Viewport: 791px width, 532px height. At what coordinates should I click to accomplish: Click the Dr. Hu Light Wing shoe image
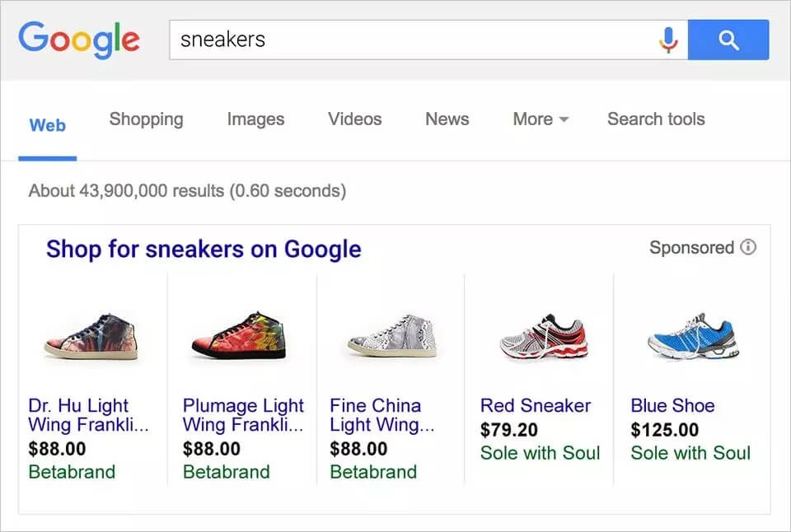point(92,336)
